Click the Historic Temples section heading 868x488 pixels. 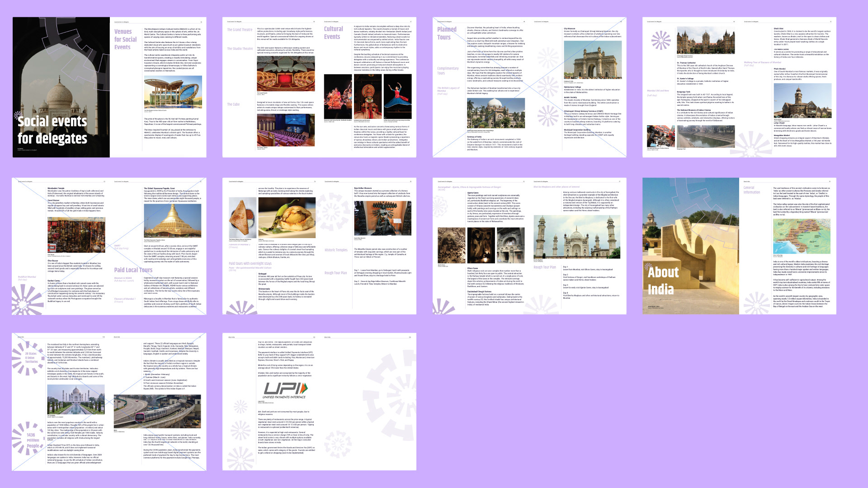pos(336,250)
